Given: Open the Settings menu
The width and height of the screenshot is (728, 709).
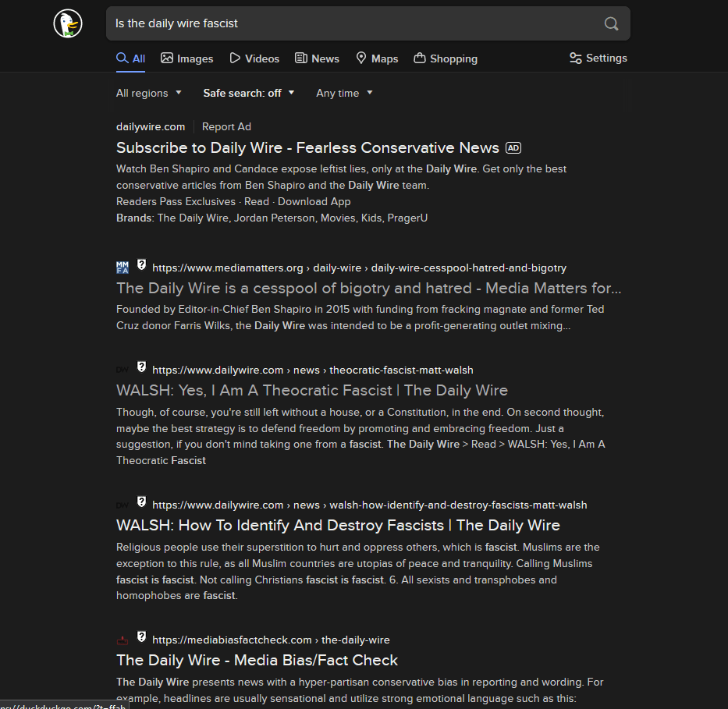Looking at the screenshot, I should 598,58.
